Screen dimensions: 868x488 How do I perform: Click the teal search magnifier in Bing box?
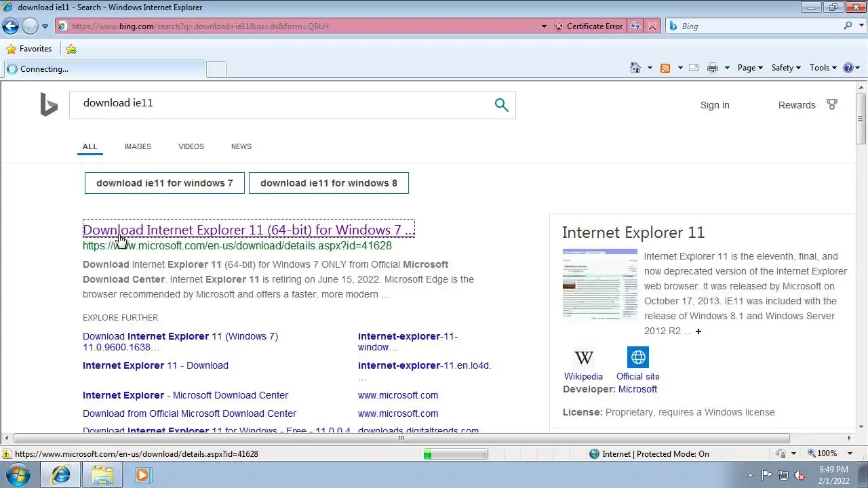pyautogui.click(x=501, y=105)
